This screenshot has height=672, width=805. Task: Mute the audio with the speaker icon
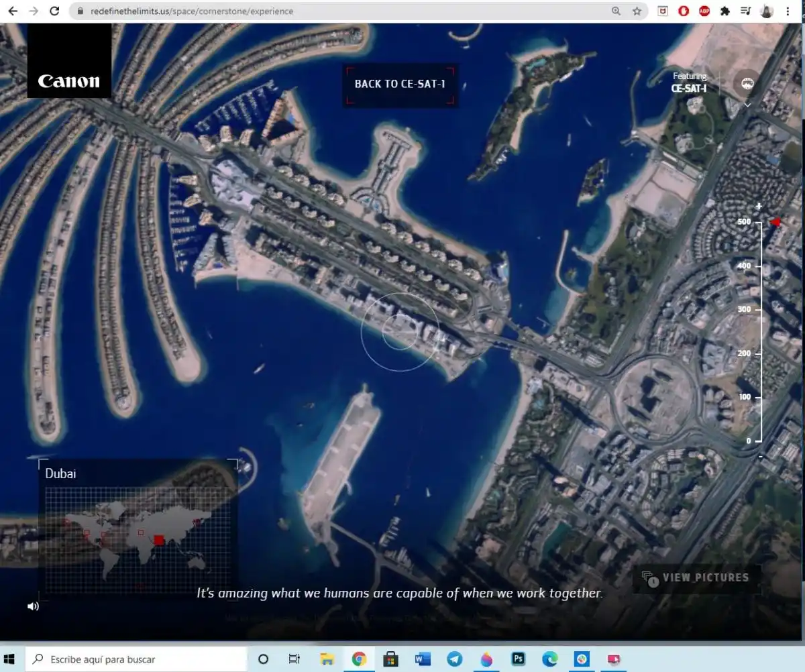(33, 606)
